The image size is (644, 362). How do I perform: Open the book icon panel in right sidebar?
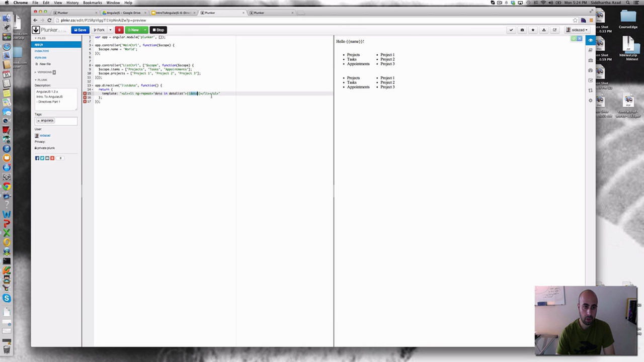591,50
